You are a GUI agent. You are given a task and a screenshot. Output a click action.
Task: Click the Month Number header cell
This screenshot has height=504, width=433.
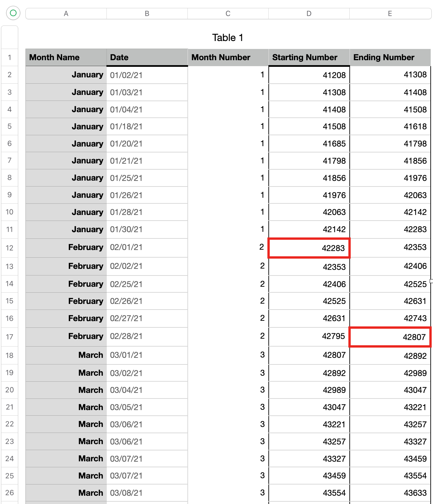(228, 57)
